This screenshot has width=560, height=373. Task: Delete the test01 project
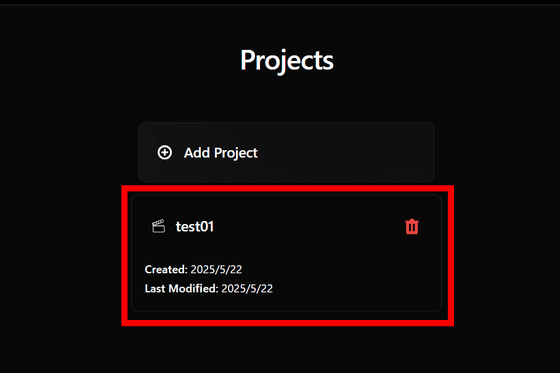coord(412,227)
